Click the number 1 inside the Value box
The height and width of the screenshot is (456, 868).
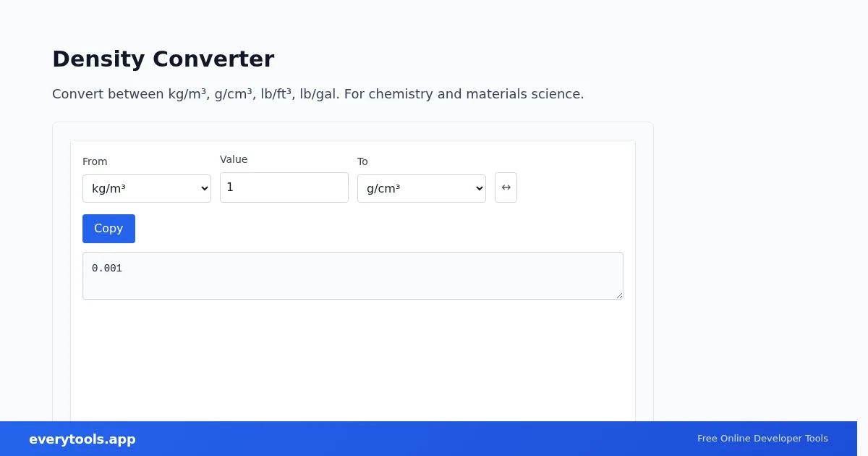[230, 187]
